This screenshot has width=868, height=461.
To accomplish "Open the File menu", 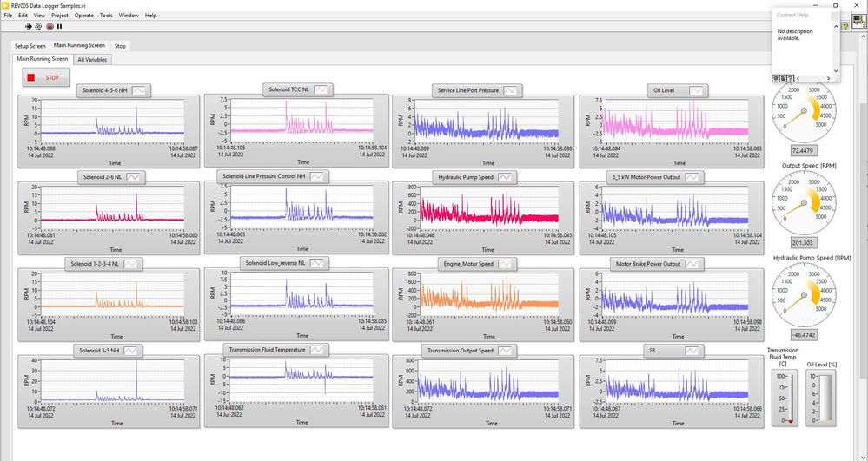I will coord(8,16).
